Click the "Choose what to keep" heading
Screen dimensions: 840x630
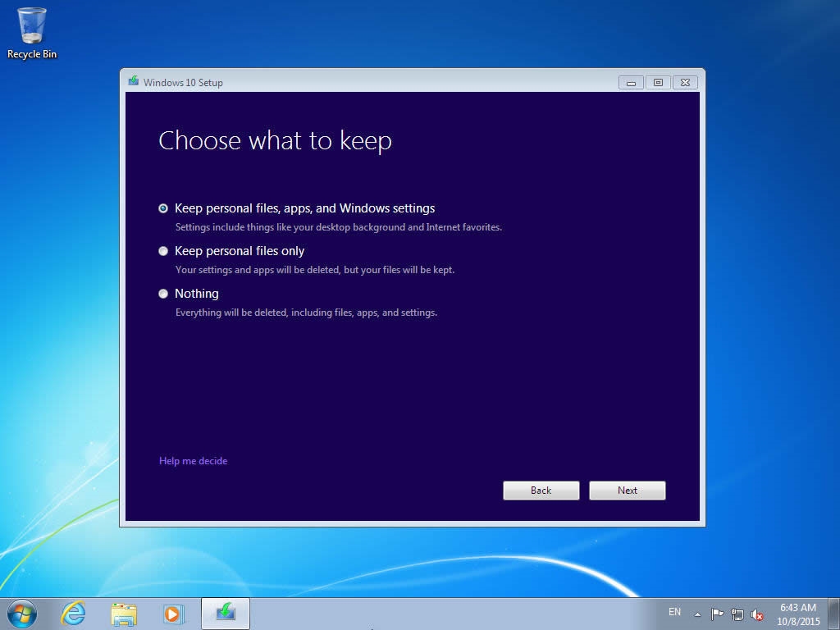(x=276, y=141)
